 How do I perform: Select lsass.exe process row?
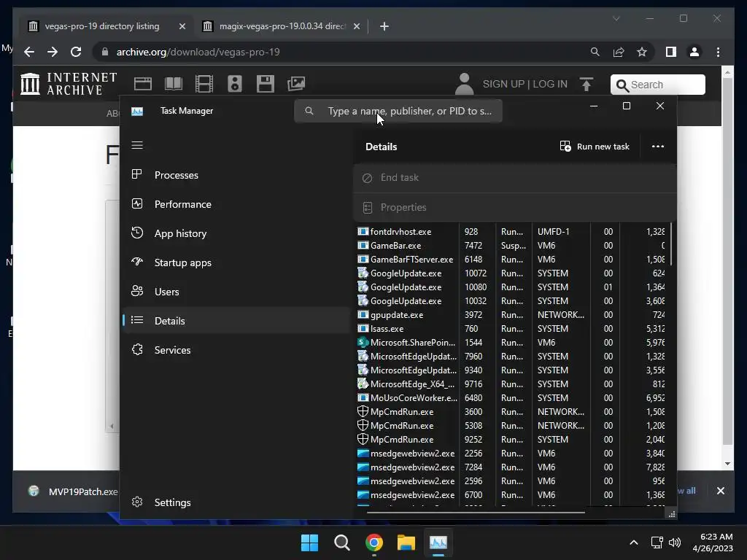click(x=511, y=329)
